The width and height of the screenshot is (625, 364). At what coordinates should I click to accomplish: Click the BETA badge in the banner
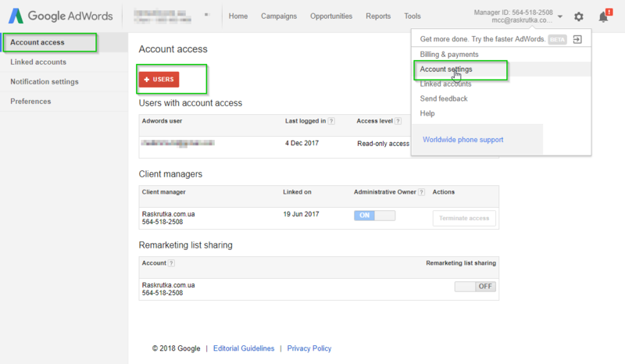point(557,40)
